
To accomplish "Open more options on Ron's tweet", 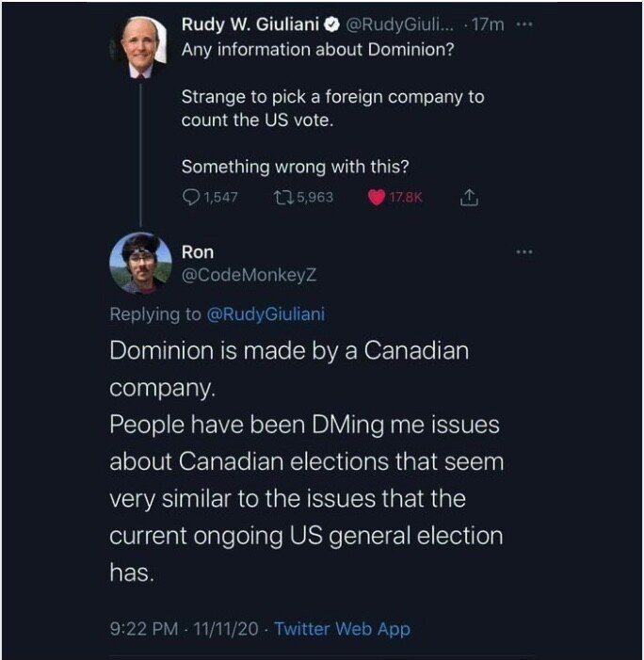I will pos(524,252).
